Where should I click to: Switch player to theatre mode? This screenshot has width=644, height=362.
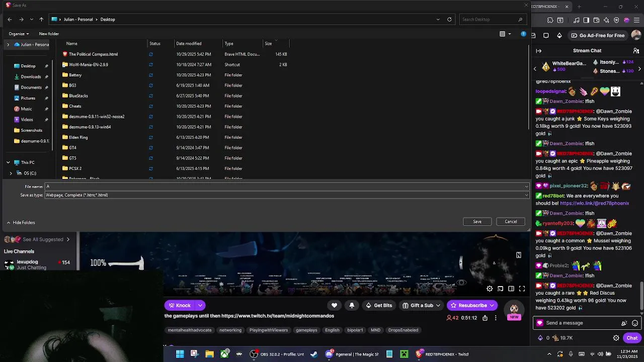[x=511, y=289]
